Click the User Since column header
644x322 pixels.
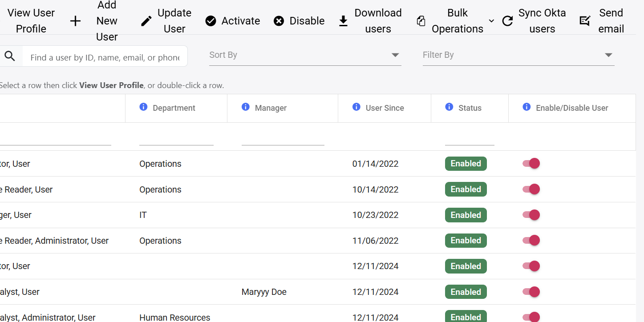pos(385,108)
